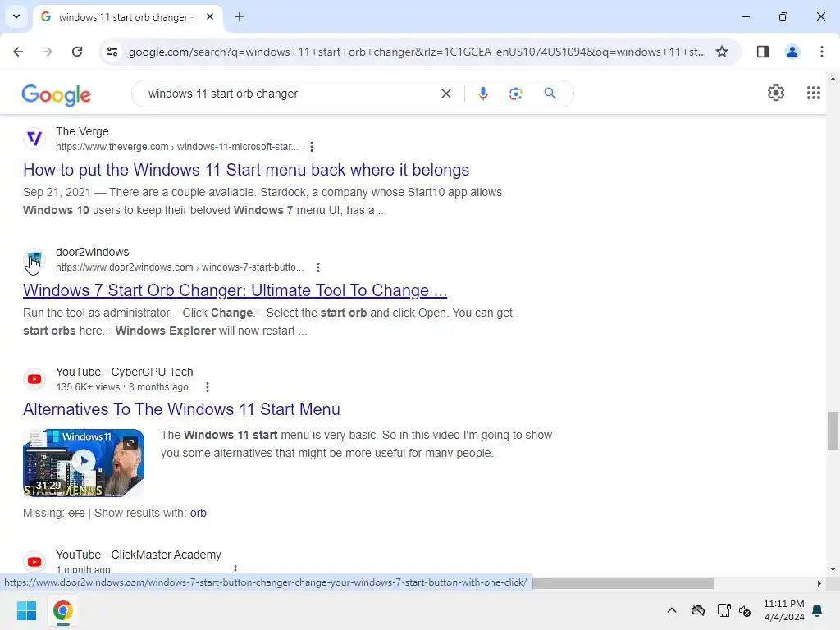The width and height of the screenshot is (840, 630).
Task: Click the cloud sync tray icon
Action: click(697, 610)
